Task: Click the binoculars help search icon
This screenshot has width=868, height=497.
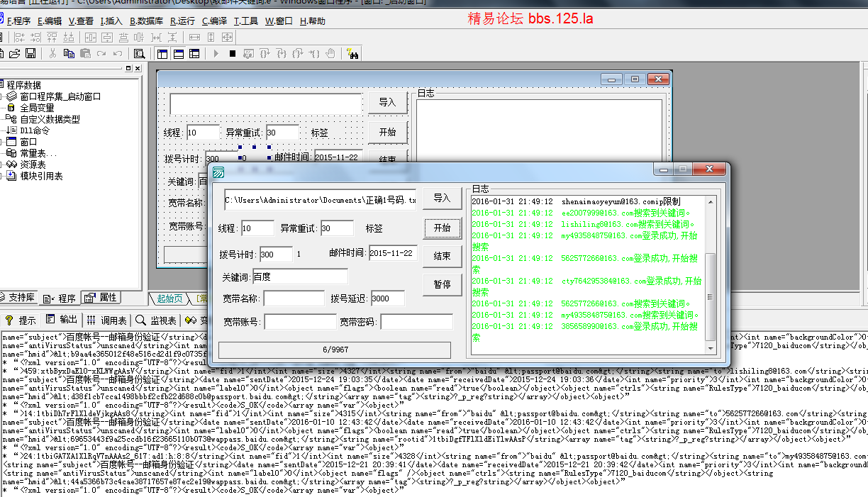Action: click(352, 54)
